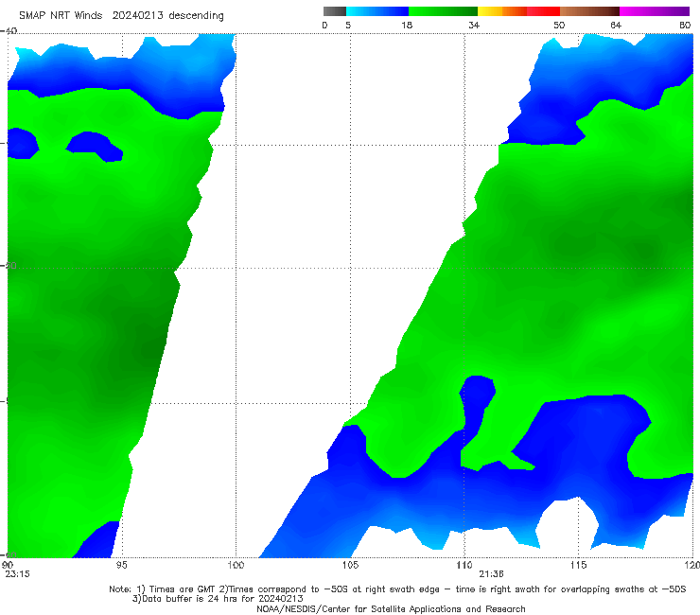Viewport: 700px width, 615px height.
Task: Click the 'Times are GMT' note line
Action: (x=397, y=589)
